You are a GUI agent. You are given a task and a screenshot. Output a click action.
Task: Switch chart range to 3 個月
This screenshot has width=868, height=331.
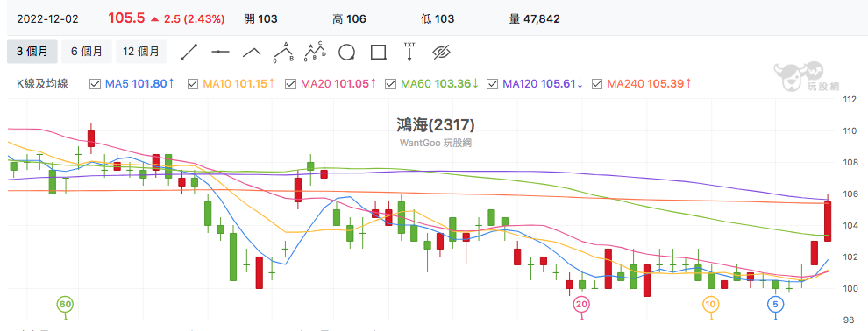tap(32, 52)
